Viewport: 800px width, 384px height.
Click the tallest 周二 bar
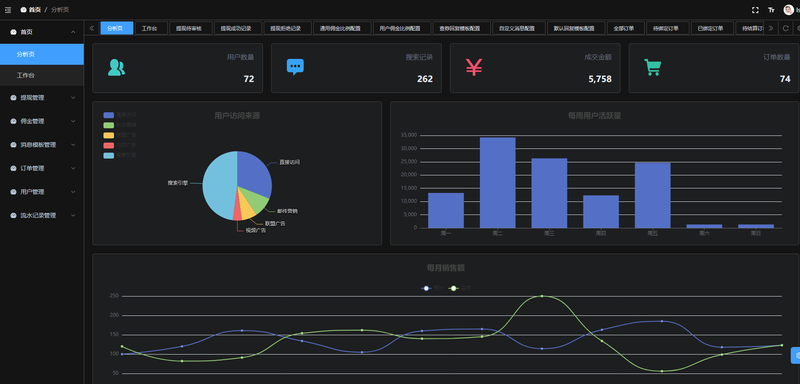coord(497,183)
